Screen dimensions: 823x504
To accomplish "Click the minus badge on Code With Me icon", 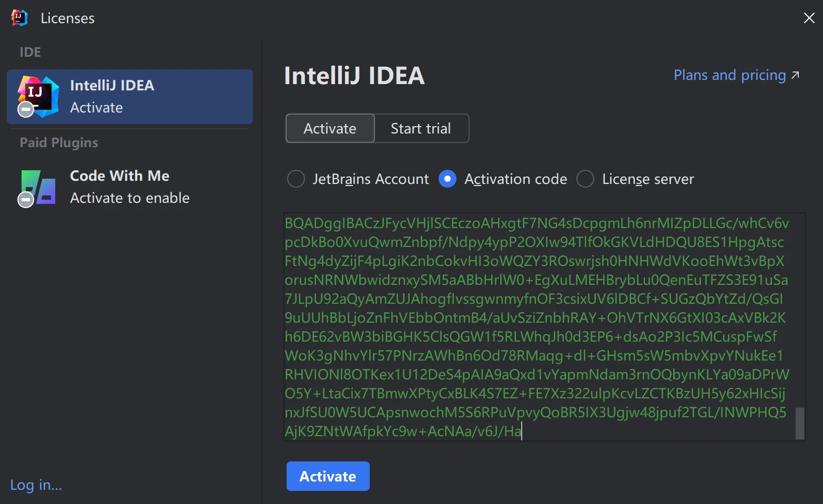I will 26,200.
